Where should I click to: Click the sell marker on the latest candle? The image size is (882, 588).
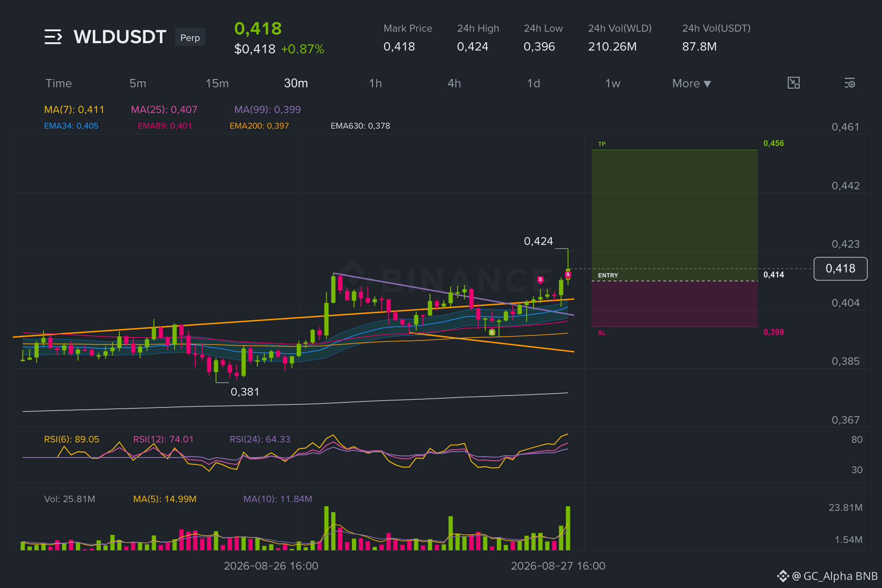pyautogui.click(x=568, y=274)
